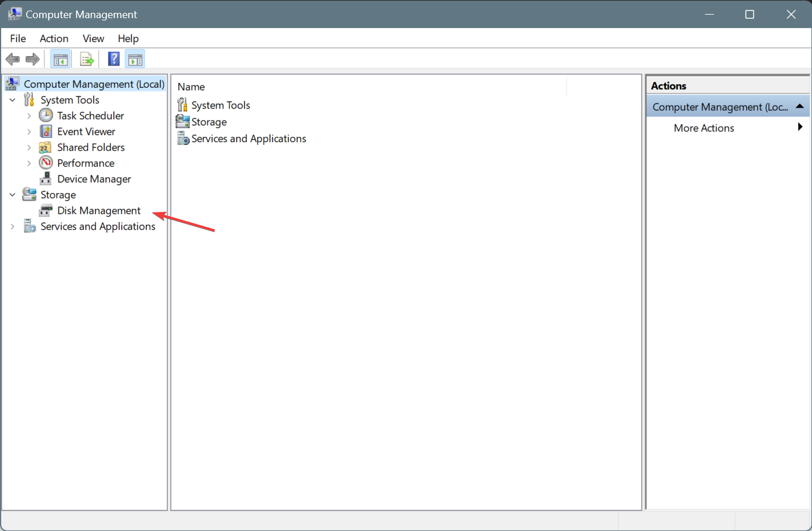812x531 pixels.
Task: Select Task Scheduler label in tree
Action: pos(91,116)
